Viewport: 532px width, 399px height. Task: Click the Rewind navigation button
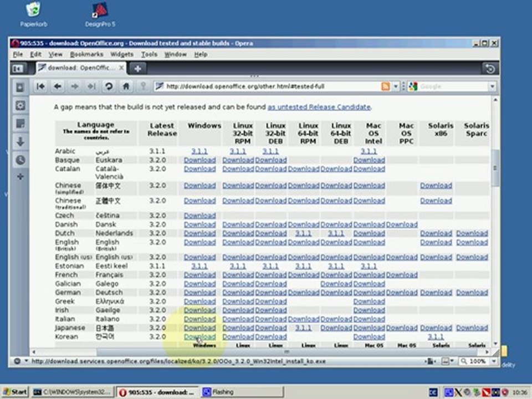click(40, 86)
